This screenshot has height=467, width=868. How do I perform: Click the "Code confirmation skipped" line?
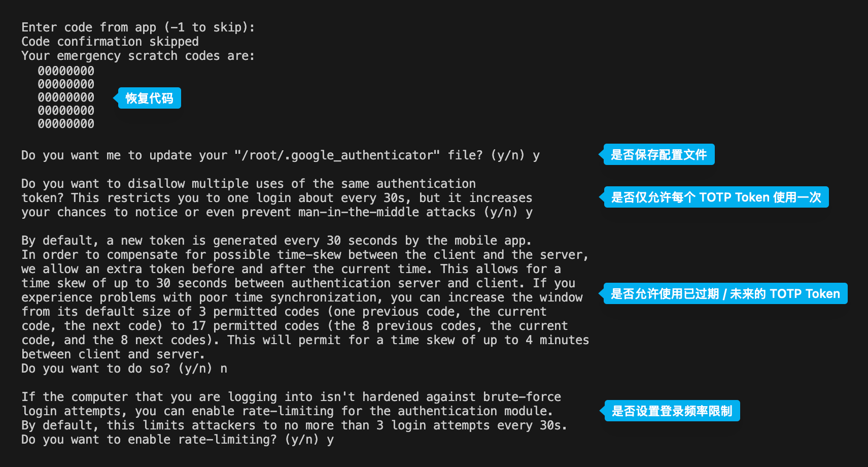110,42
